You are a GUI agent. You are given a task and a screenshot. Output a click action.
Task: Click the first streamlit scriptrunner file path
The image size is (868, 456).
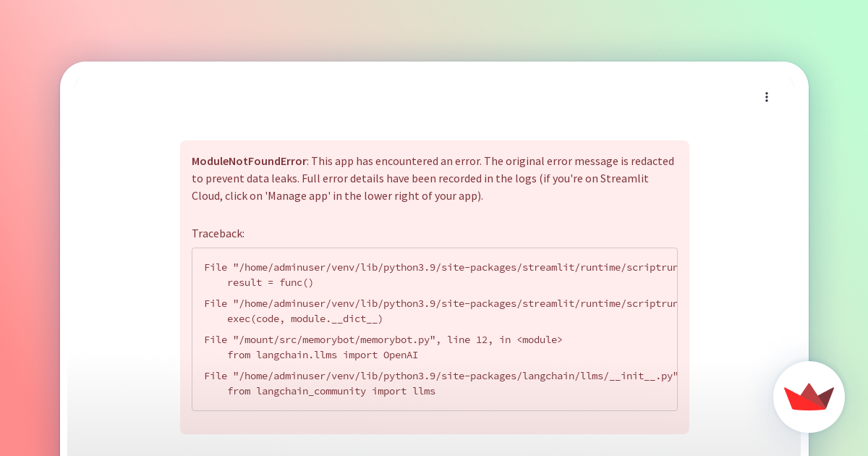pos(441,267)
